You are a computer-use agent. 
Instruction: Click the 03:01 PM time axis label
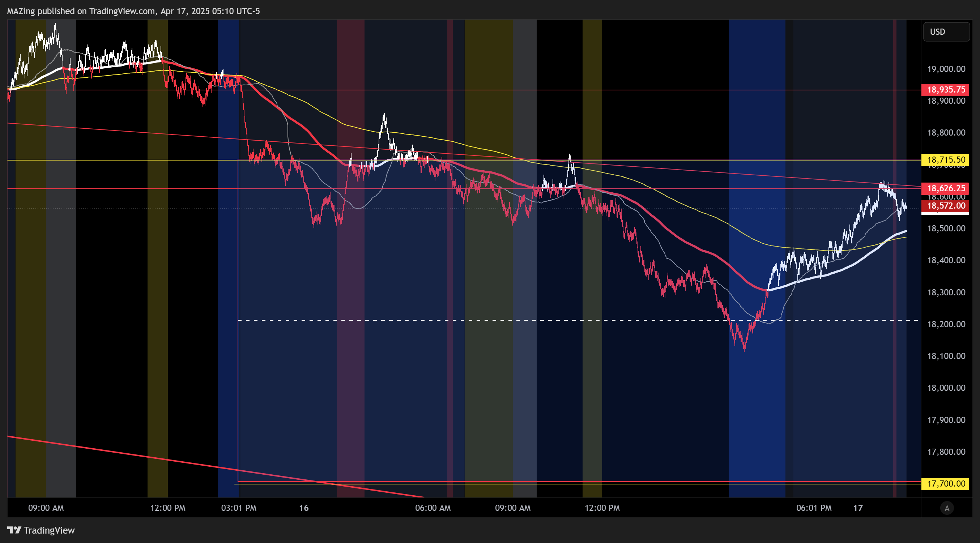pos(239,508)
